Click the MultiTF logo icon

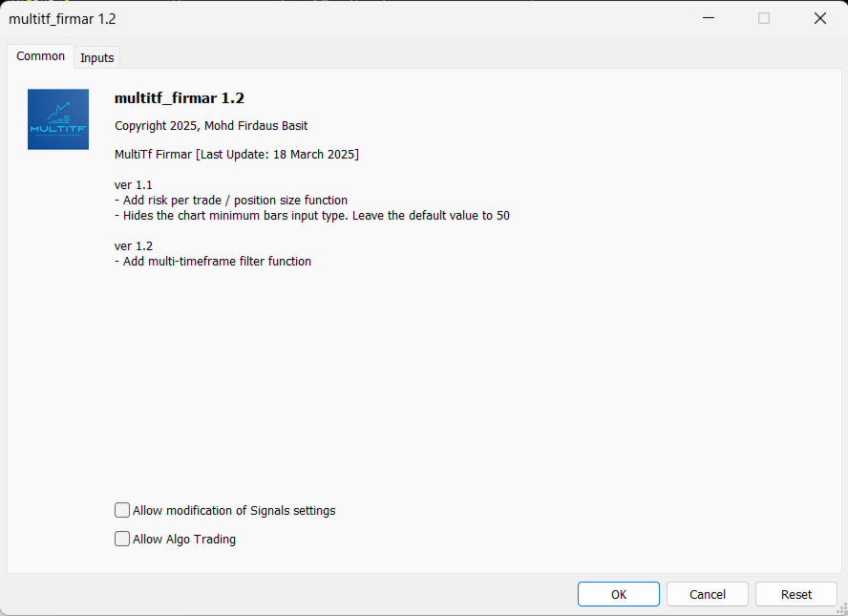click(x=58, y=119)
